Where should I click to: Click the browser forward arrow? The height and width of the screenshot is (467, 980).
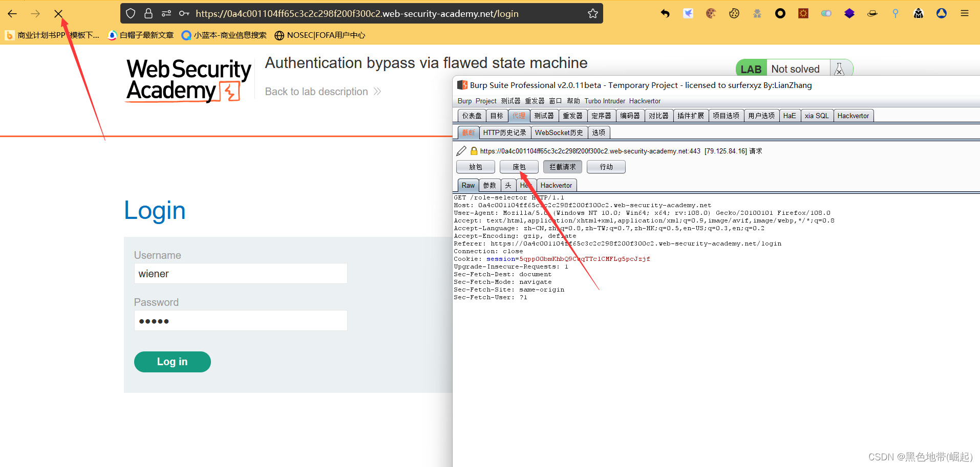[35, 14]
